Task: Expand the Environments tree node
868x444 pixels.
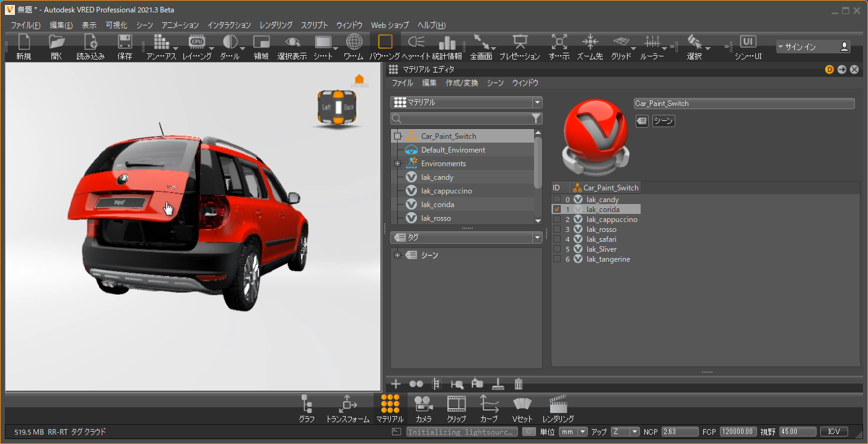Action: tap(398, 164)
